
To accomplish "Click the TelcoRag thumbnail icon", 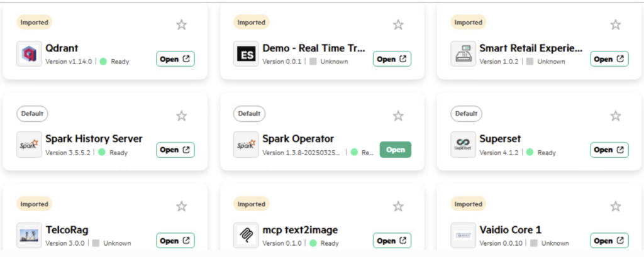I will pos(29,236).
